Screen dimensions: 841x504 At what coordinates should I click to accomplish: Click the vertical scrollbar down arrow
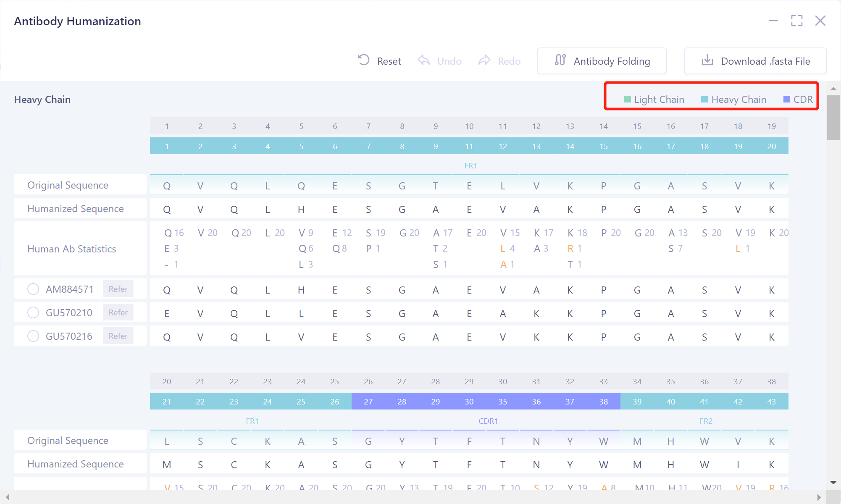click(833, 483)
